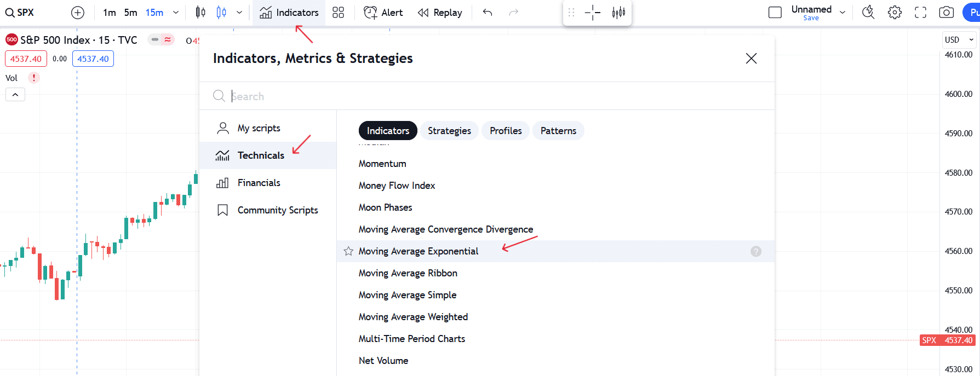Switch to the Indicators tab
Screen dimensions: 980x376
388,131
